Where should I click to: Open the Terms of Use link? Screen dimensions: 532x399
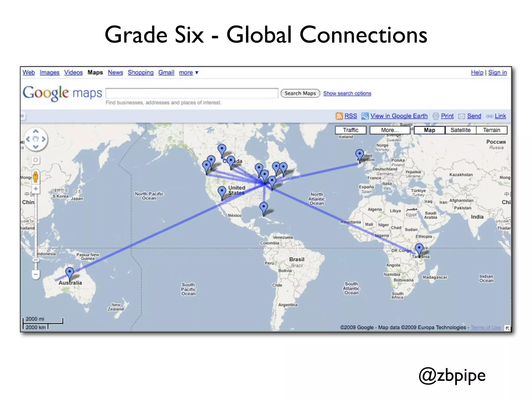coord(486,328)
